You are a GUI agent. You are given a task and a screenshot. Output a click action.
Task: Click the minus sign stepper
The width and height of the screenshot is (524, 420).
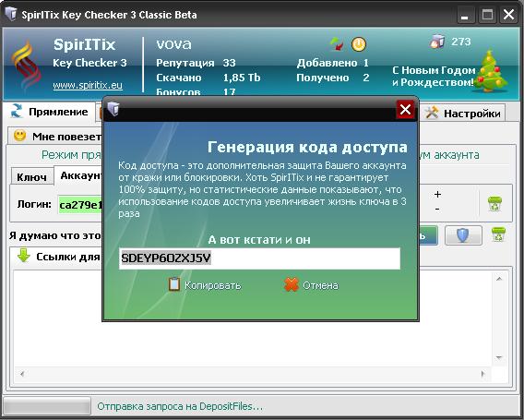coord(437,210)
